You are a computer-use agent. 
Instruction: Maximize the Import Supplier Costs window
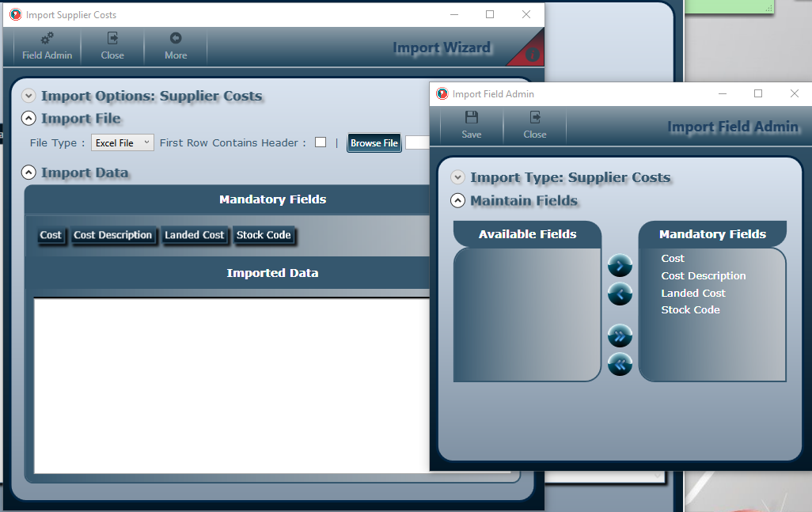point(490,14)
